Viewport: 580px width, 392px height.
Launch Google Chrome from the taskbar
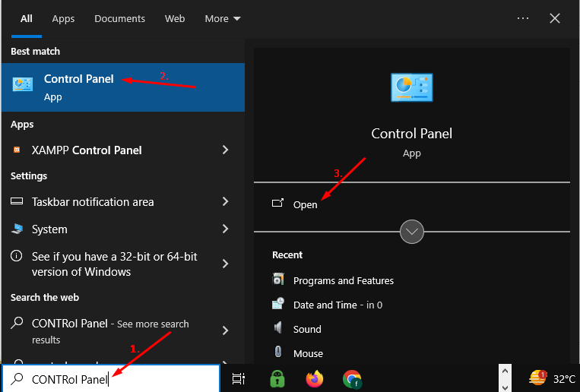click(352, 379)
